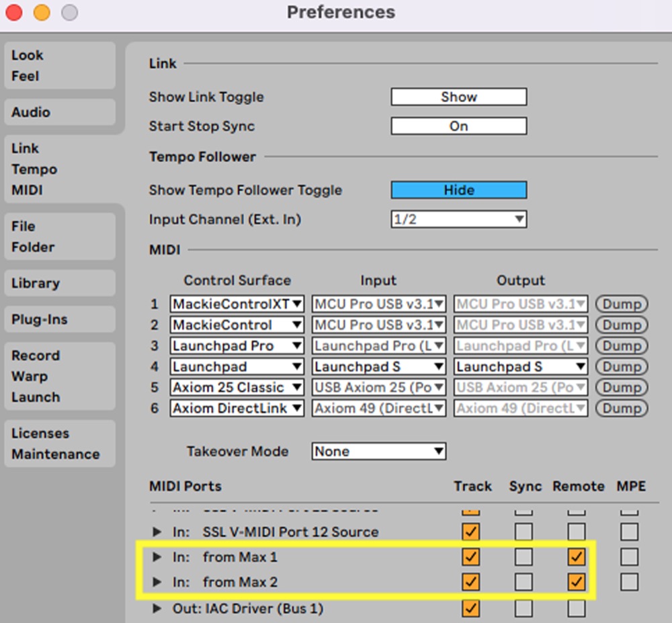Open USB Axiom 25 output dropdown
This screenshot has height=623, width=672.
(521, 387)
